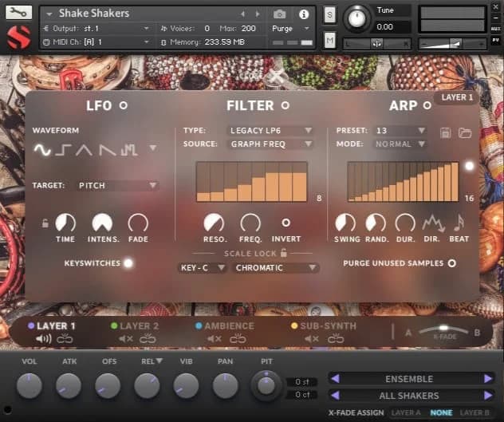Viewport: 504px width, 422px height.
Task: Click the ARP direction icon
Action: [433, 223]
